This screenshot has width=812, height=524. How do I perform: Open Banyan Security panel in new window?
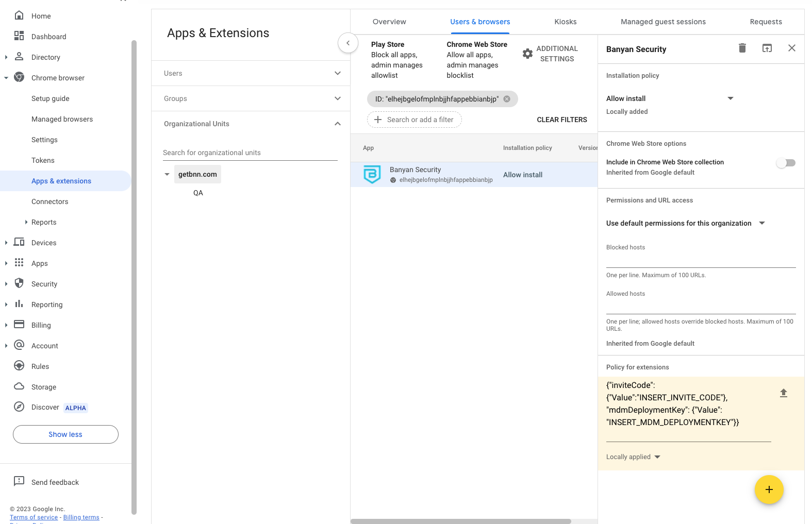[x=767, y=48]
